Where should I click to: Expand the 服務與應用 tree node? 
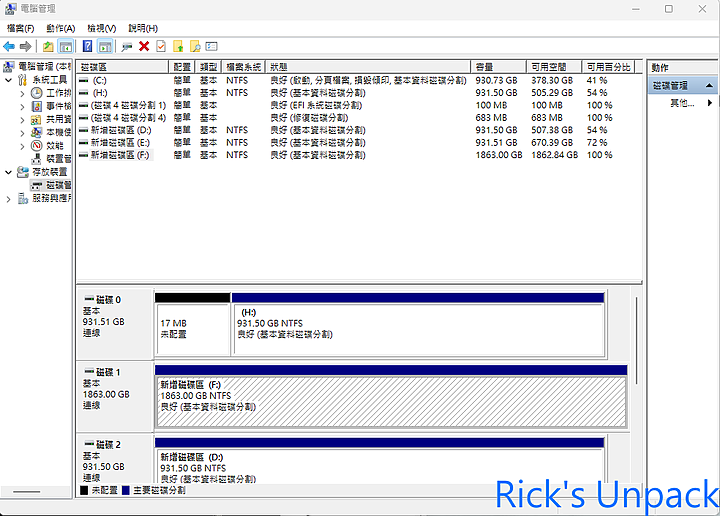(8, 199)
